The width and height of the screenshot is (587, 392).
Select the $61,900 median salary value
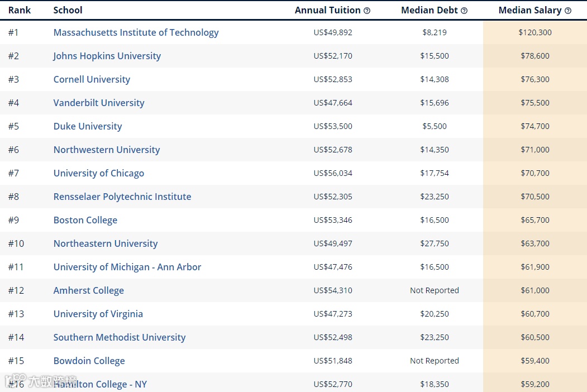pyautogui.click(x=535, y=267)
